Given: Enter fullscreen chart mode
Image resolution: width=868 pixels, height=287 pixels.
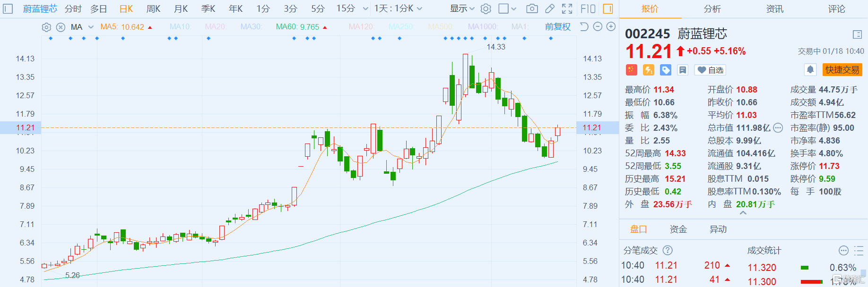Looking at the screenshot, I should coord(567,9).
